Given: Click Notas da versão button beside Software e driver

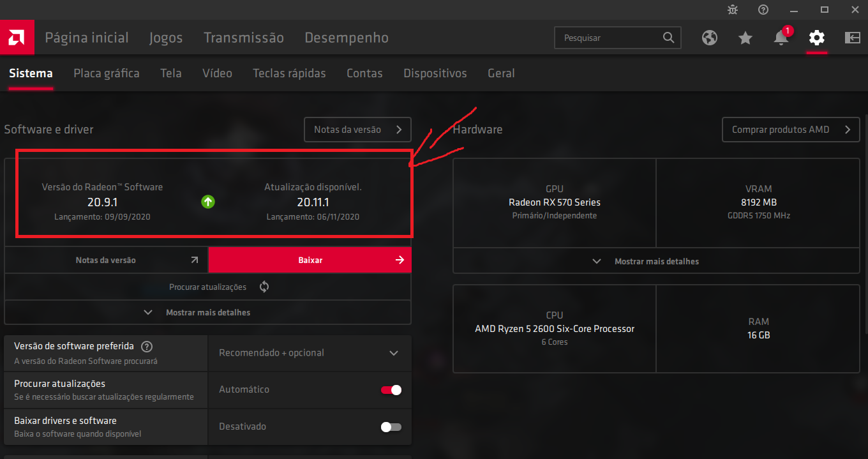Looking at the screenshot, I should point(357,130).
